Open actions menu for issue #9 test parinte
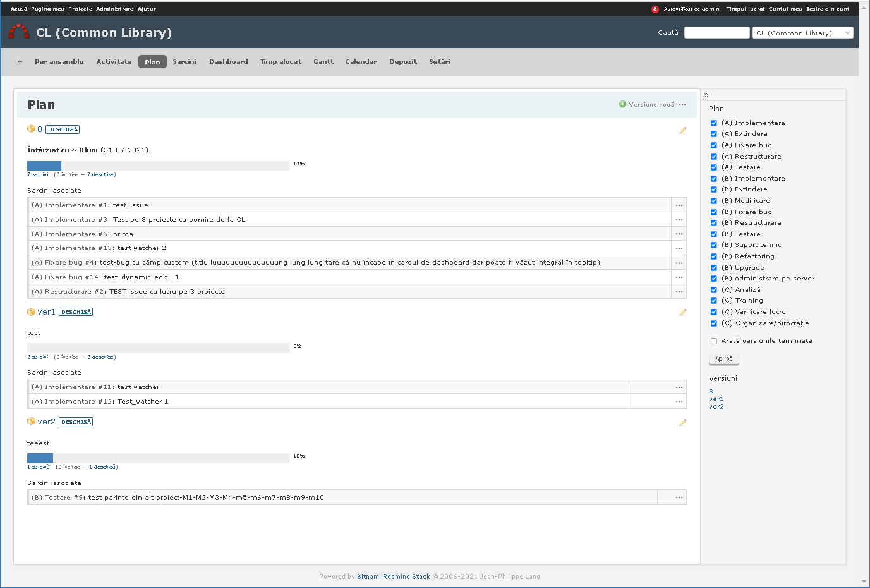 [679, 497]
